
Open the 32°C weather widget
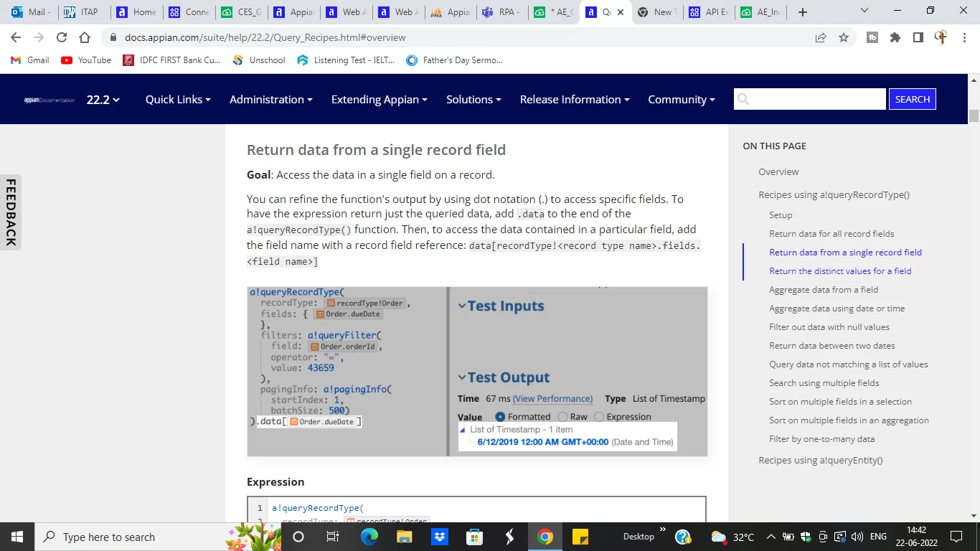click(732, 537)
